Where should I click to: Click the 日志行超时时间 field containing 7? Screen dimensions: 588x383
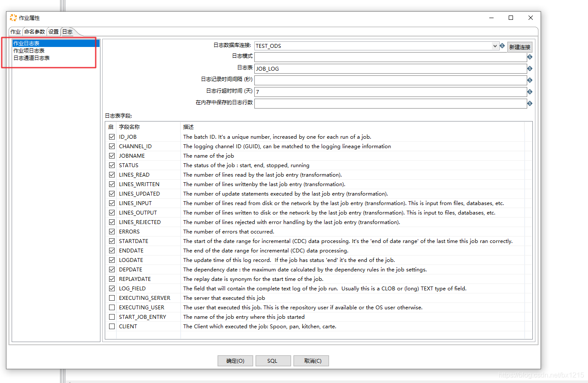point(391,92)
